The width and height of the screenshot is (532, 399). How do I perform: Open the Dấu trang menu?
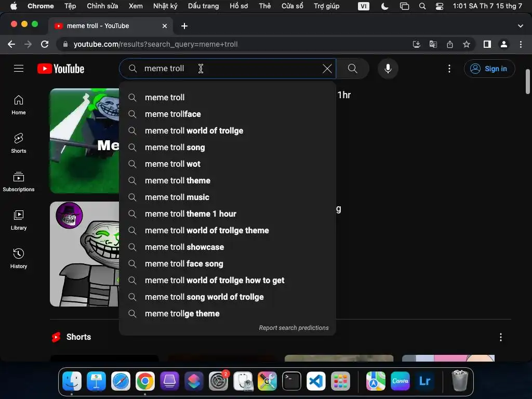point(204,6)
